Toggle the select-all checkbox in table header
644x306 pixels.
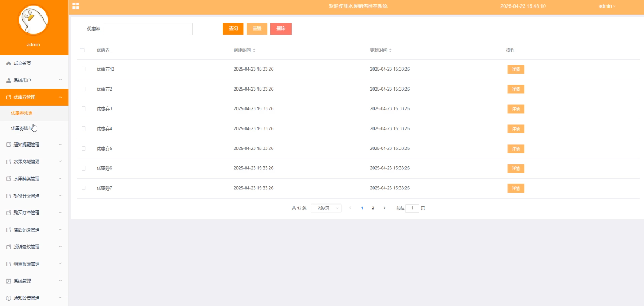pyautogui.click(x=82, y=50)
